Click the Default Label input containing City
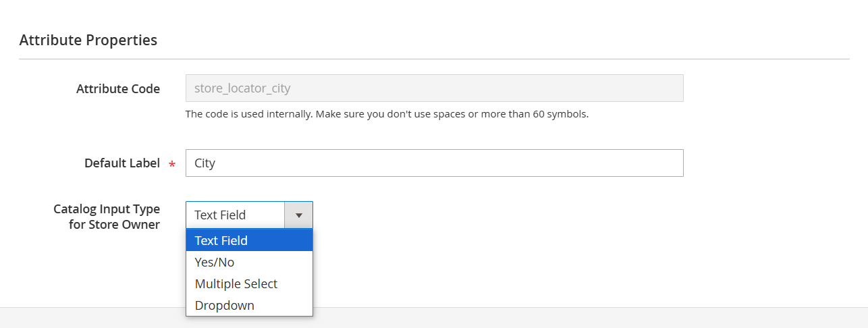 pos(434,163)
